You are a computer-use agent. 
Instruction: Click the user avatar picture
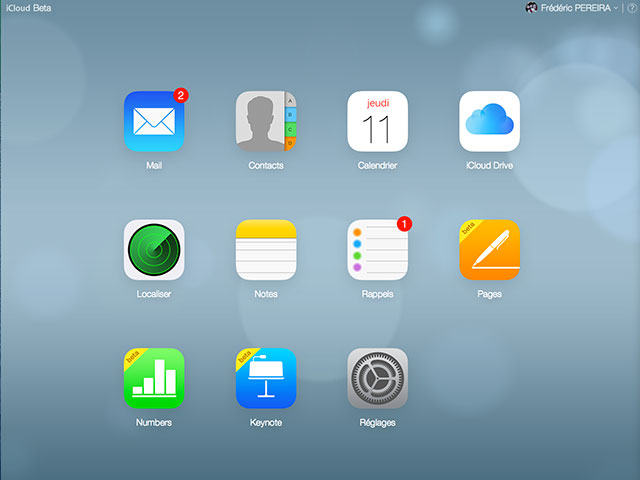pos(531,8)
